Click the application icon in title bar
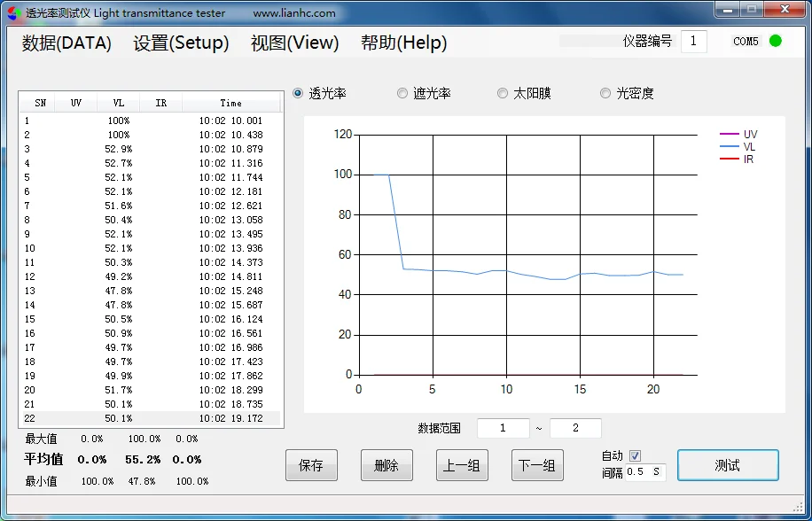812x521 pixels. coord(14,13)
